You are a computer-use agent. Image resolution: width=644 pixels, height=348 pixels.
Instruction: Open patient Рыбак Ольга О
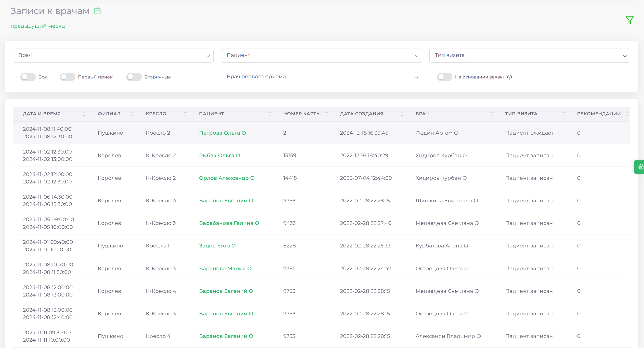click(x=220, y=155)
